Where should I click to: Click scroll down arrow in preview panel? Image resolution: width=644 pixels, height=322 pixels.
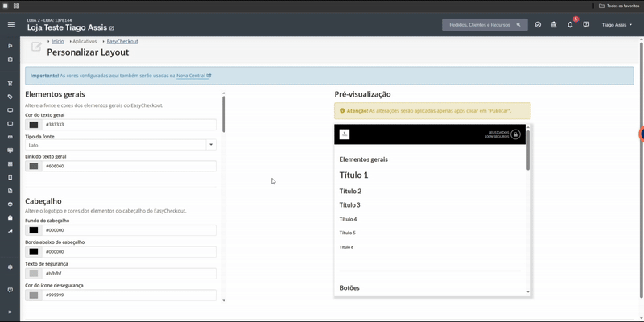528,291
